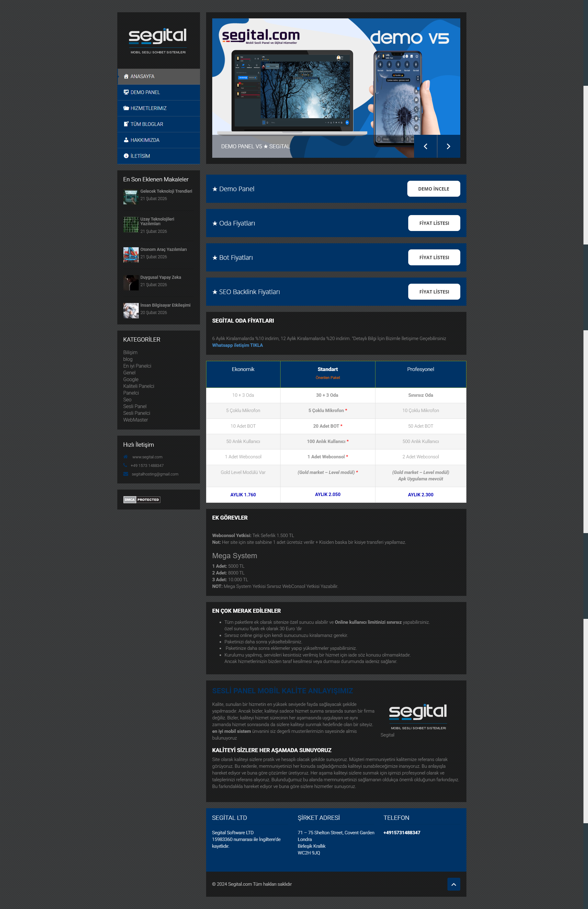This screenshot has width=588, height=909.
Task: Click the Duygusal Yapay Zeka thumbnail
Action: pyautogui.click(x=131, y=283)
